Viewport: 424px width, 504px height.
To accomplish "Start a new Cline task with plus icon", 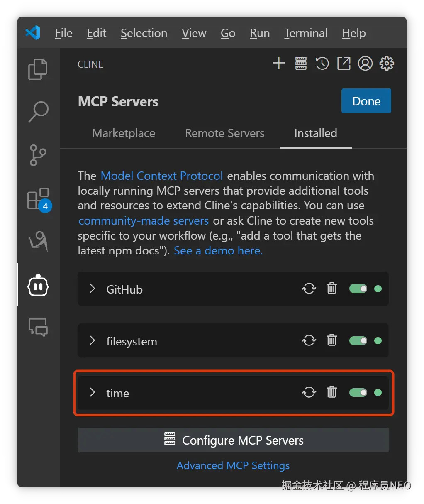I will pyautogui.click(x=279, y=64).
